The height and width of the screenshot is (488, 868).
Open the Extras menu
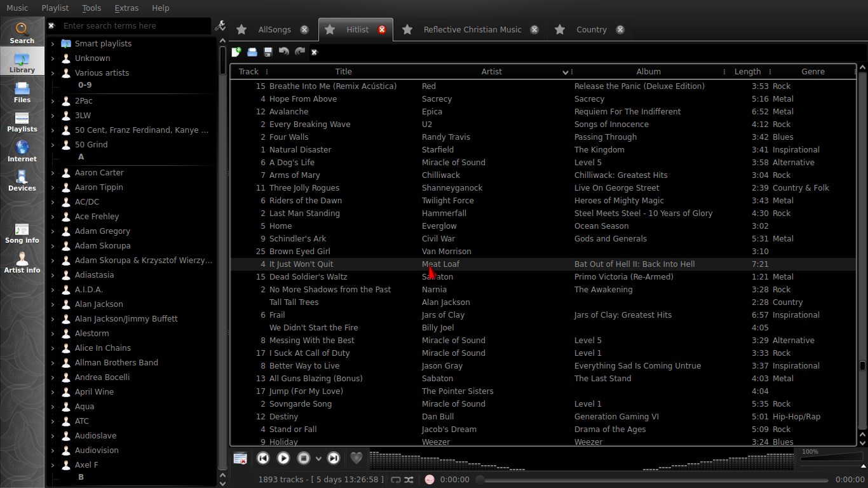pos(126,8)
